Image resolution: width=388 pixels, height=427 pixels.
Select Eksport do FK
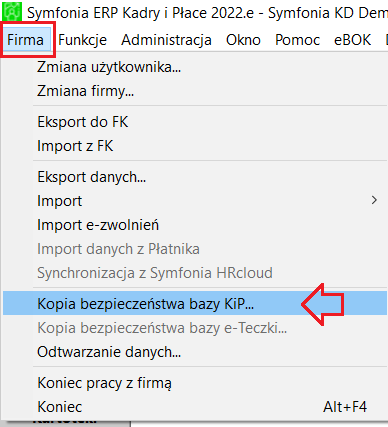point(195,122)
